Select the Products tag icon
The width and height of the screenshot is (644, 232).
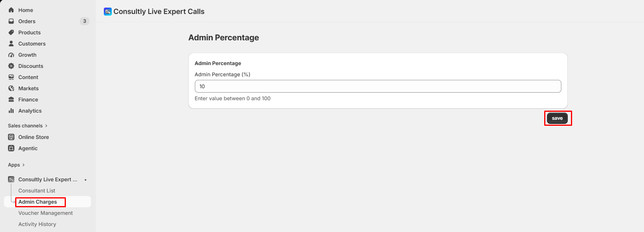pos(11,32)
